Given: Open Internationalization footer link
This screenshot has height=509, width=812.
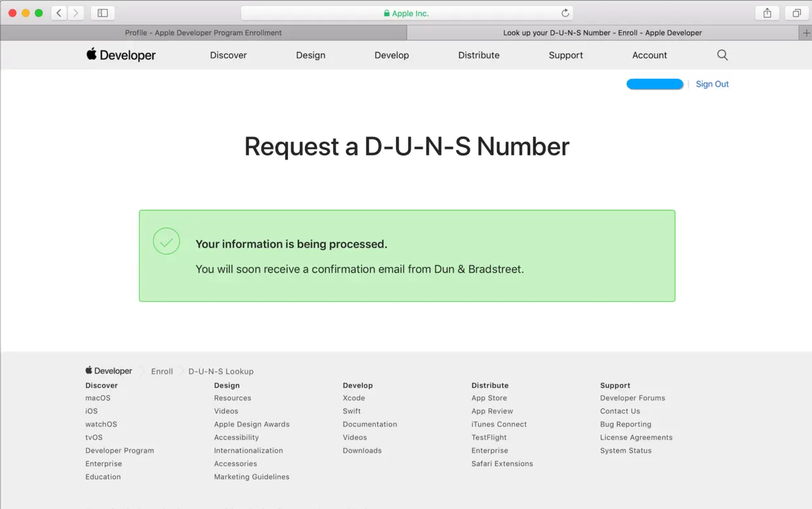Looking at the screenshot, I should 248,451.
